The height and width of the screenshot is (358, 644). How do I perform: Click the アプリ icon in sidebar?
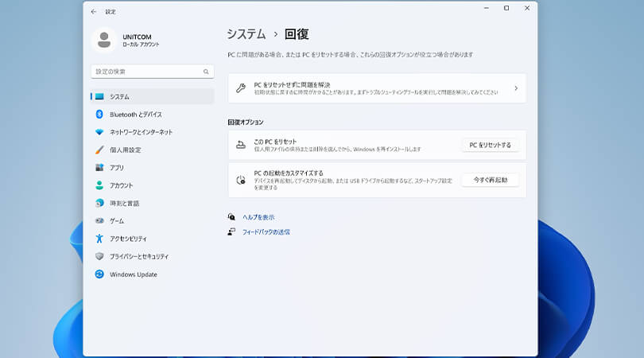(99, 167)
